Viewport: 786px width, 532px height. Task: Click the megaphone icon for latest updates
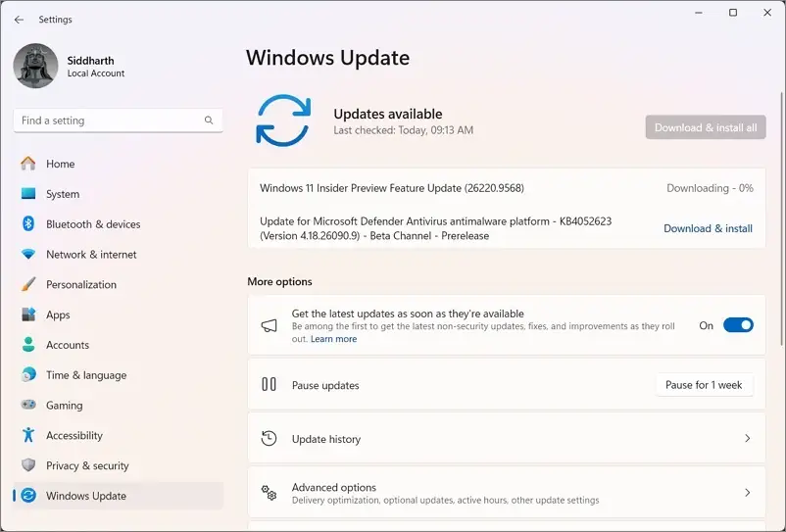[270, 325]
